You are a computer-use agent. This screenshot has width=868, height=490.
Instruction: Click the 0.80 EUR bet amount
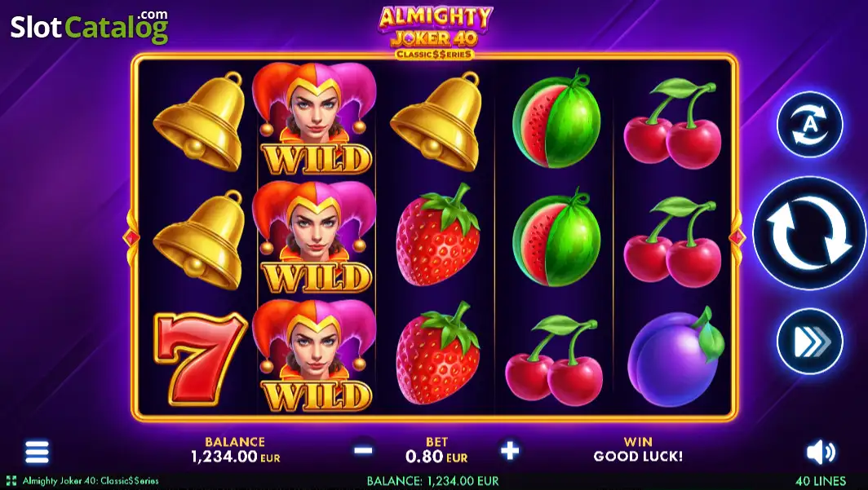436,457
